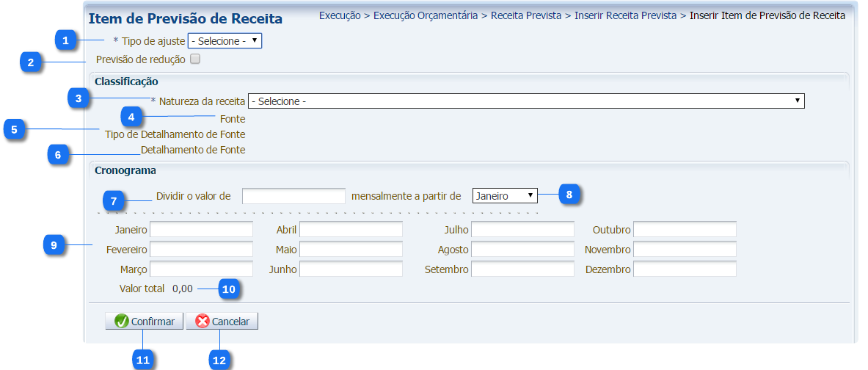This screenshot has width=868, height=370.
Task: Click the Dezembro amount input
Action: [x=685, y=269]
